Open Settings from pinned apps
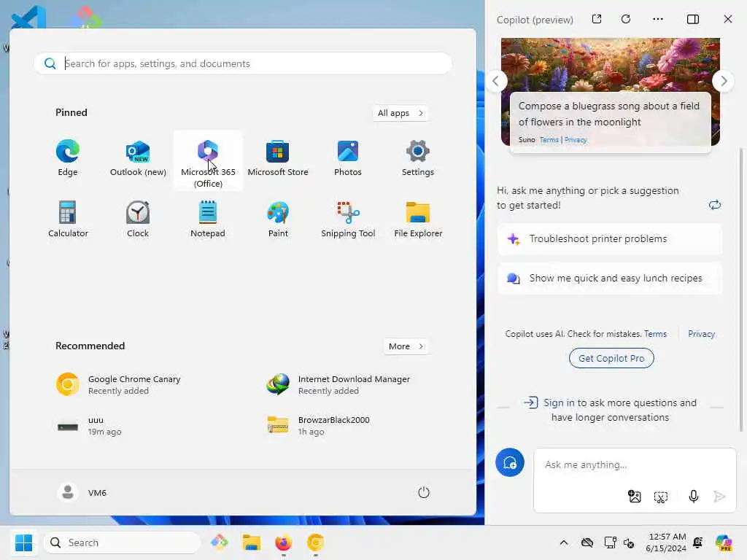 (418, 159)
